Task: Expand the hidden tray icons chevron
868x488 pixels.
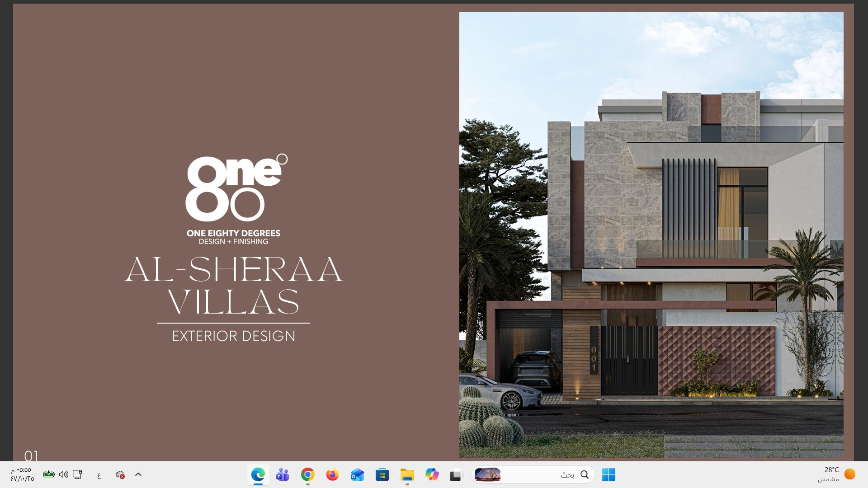Action: 138,474
